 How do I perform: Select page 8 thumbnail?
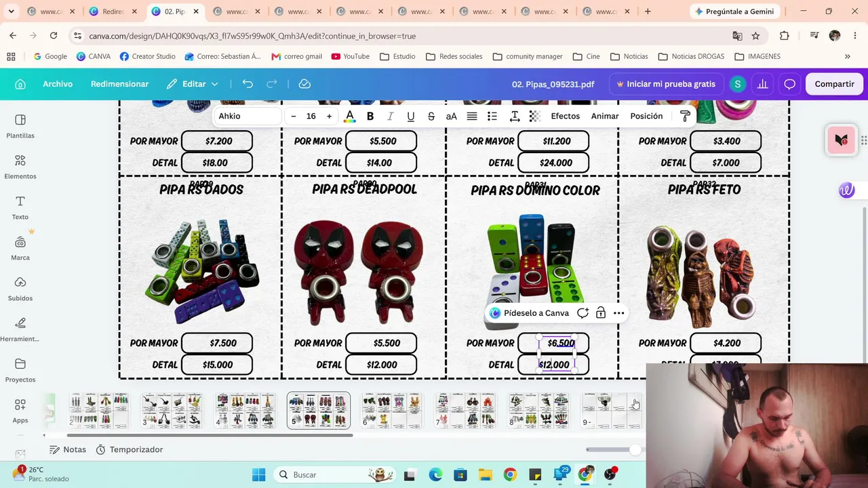click(538, 411)
